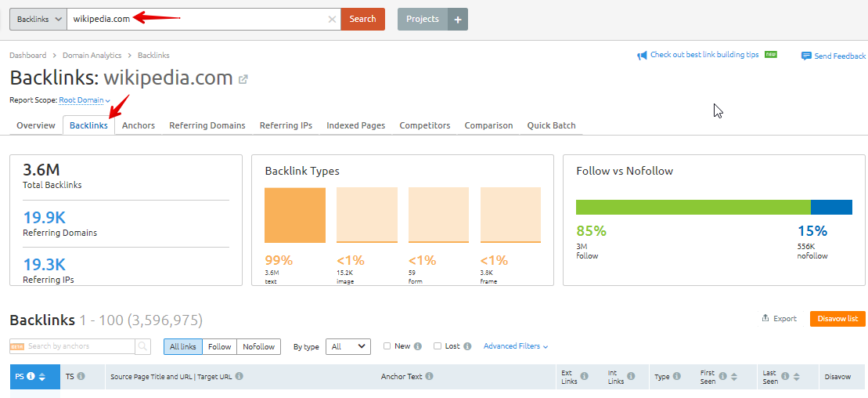Go to Domain Analytics breadcrumb

(92, 56)
